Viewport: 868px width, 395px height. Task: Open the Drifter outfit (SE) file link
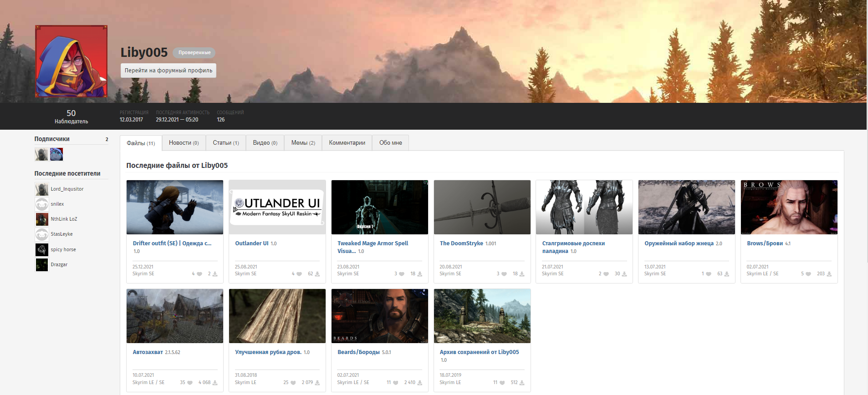point(172,243)
